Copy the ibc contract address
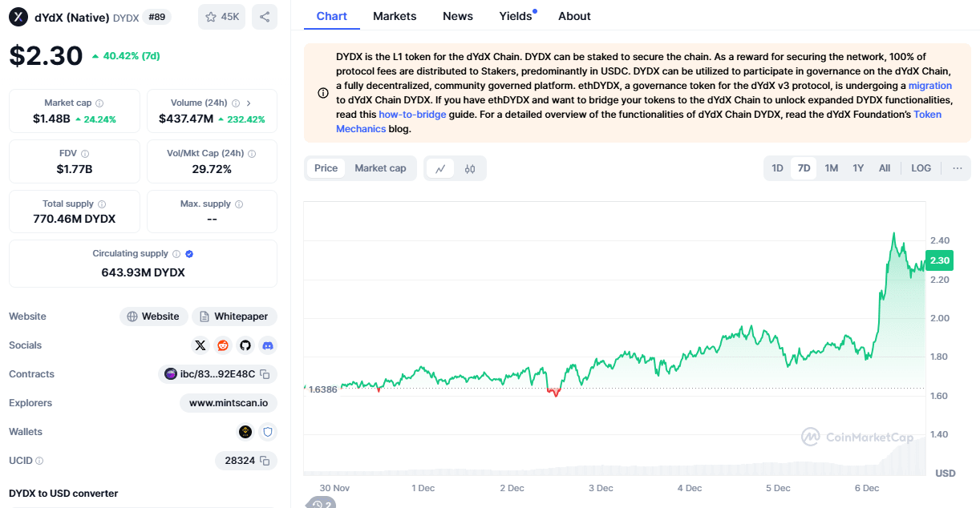The image size is (980, 508). click(265, 374)
